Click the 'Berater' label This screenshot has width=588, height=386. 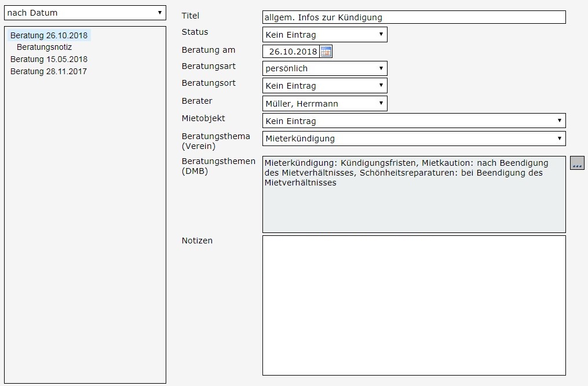click(x=197, y=101)
